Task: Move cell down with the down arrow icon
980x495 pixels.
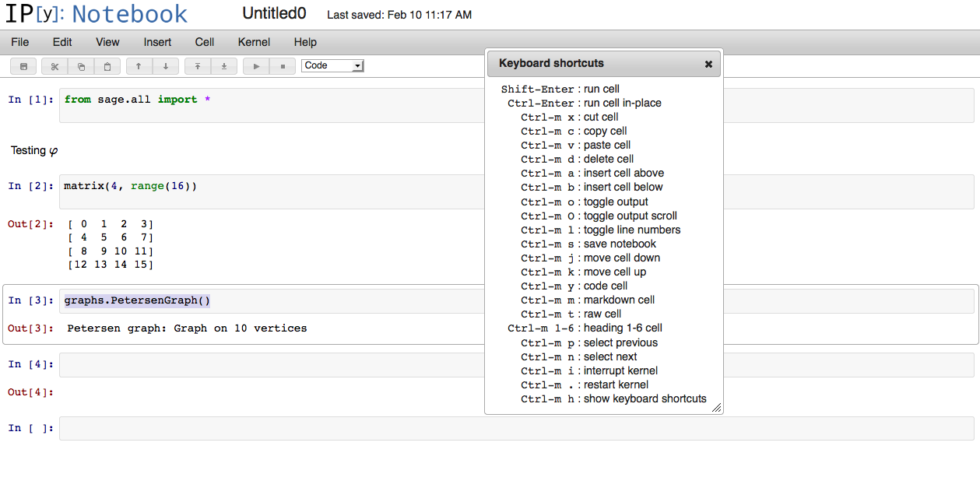Action: 165,66
